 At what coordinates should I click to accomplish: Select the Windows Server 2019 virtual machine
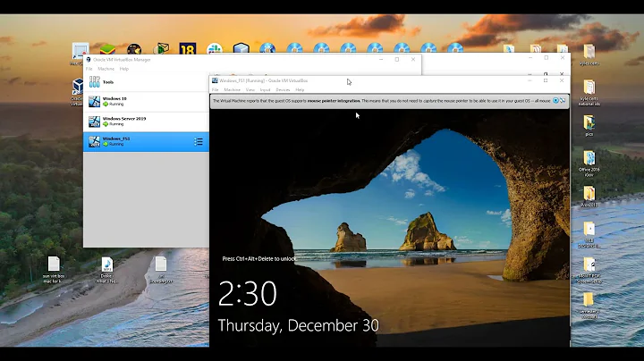point(146,122)
